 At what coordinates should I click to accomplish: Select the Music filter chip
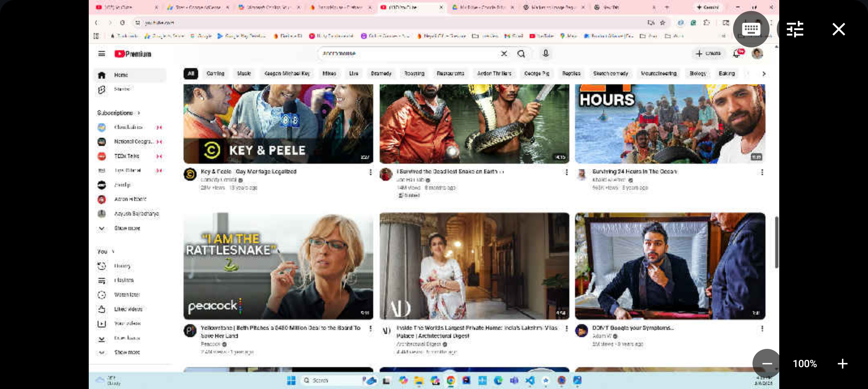point(244,74)
